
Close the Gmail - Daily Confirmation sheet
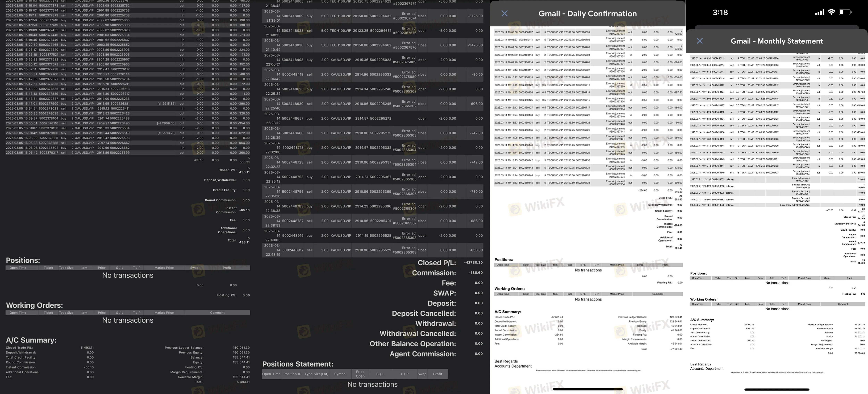[504, 14]
